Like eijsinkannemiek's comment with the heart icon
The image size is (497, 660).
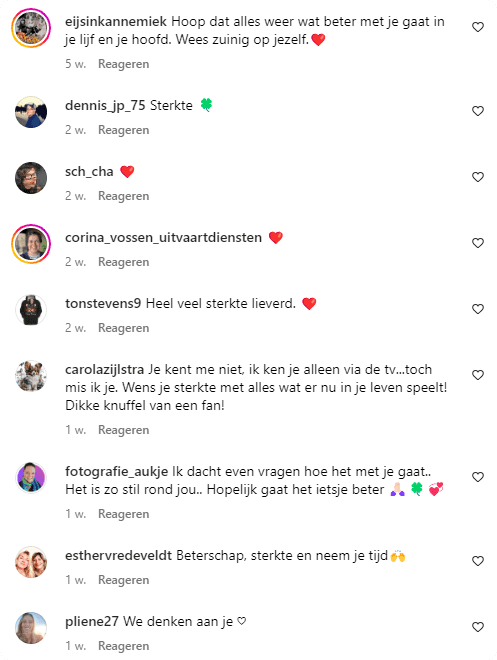point(478,27)
